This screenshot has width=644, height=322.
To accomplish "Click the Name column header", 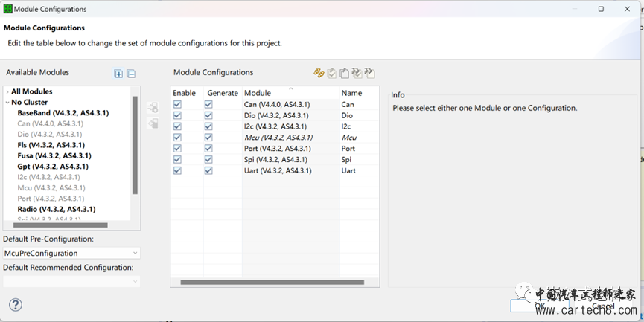I will pyautogui.click(x=359, y=93).
